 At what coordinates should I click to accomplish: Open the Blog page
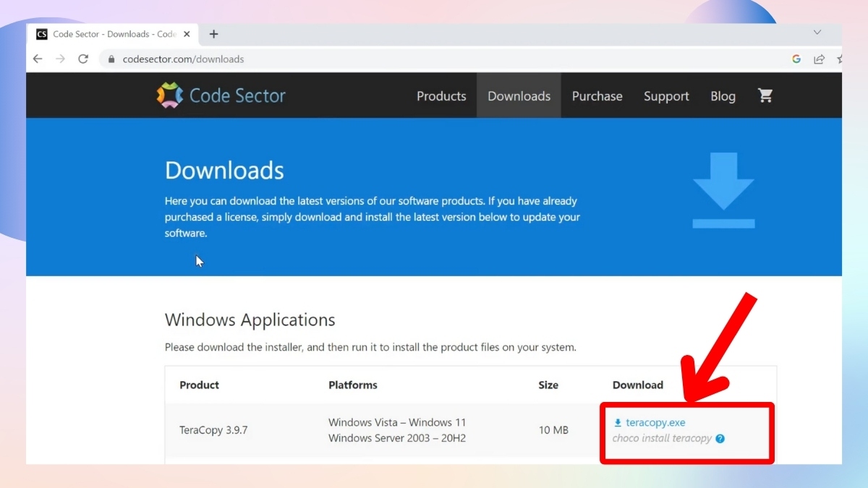pyautogui.click(x=723, y=95)
